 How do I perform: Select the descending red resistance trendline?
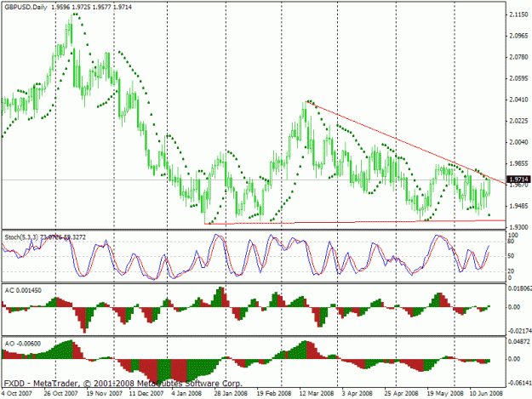[x=405, y=143]
